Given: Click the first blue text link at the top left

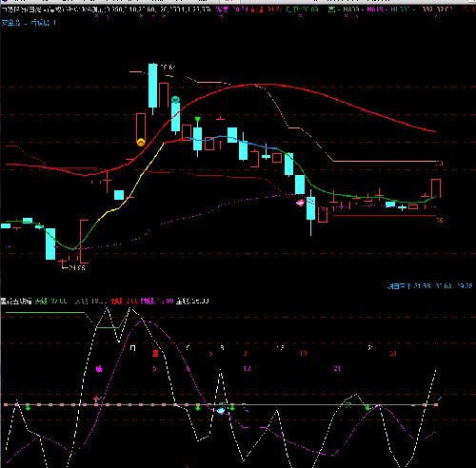Looking at the screenshot, I should pyautogui.click(x=10, y=23).
